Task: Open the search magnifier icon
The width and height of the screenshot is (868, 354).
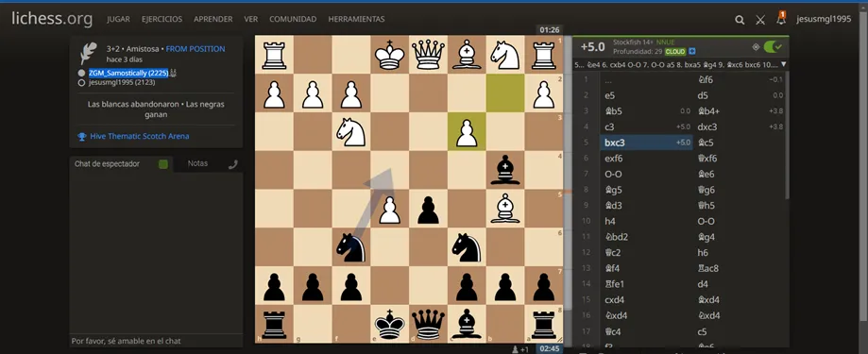Action: pos(740,20)
